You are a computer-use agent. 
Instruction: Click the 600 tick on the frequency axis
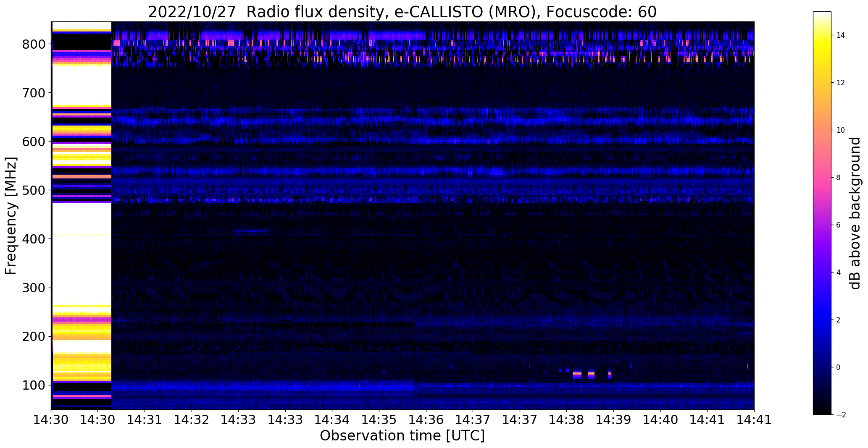click(34, 141)
